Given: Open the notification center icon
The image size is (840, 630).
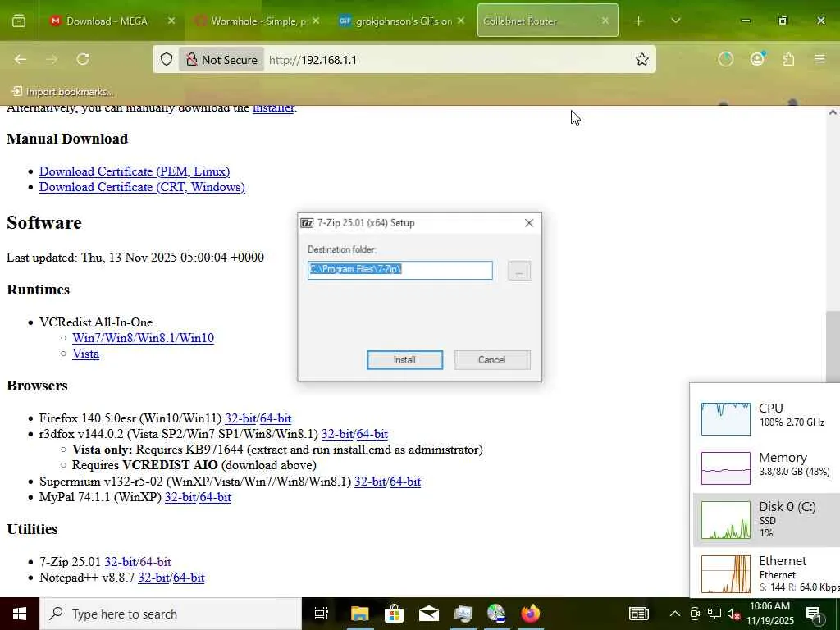Looking at the screenshot, I should [x=813, y=614].
